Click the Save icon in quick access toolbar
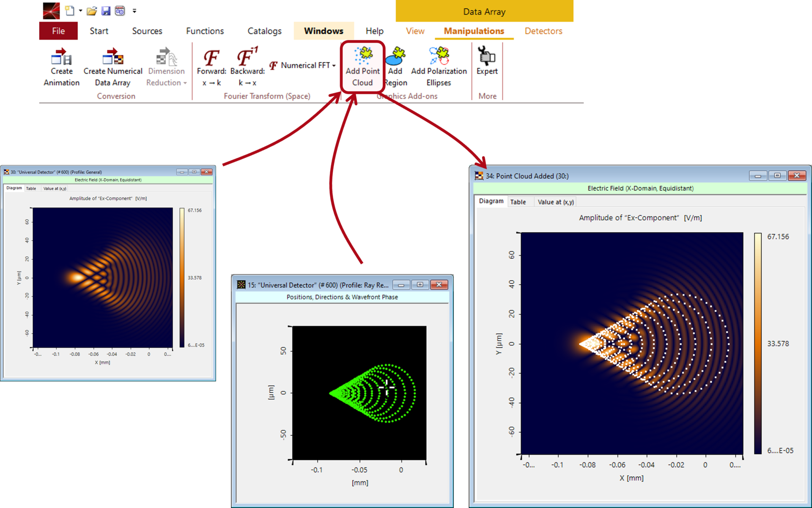The width and height of the screenshot is (812, 508). [x=106, y=11]
